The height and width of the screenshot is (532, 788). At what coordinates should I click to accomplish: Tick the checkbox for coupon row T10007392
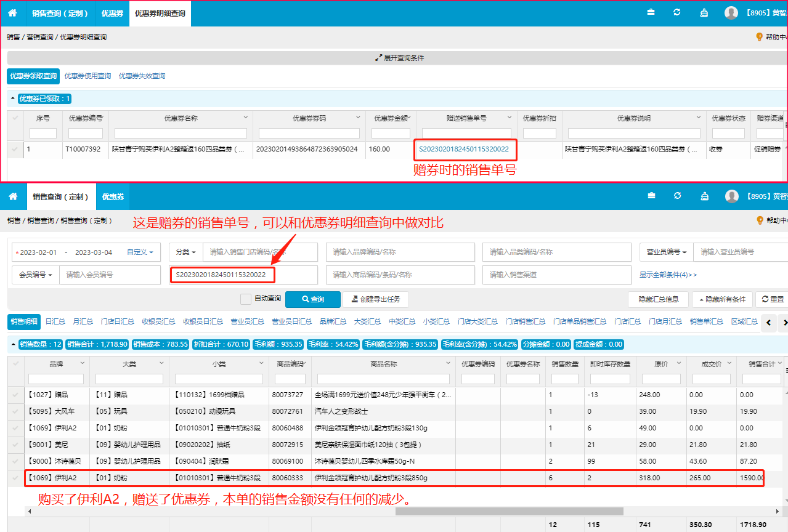coord(15,149)
